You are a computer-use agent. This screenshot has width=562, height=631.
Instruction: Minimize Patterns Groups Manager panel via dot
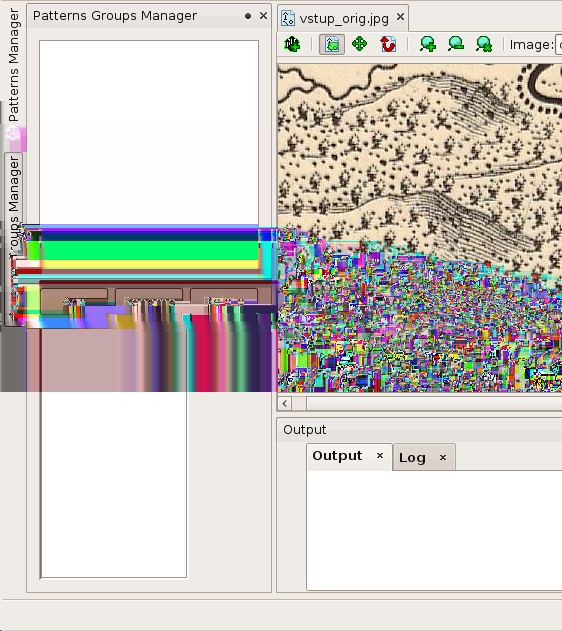click(x=248, y=16)
